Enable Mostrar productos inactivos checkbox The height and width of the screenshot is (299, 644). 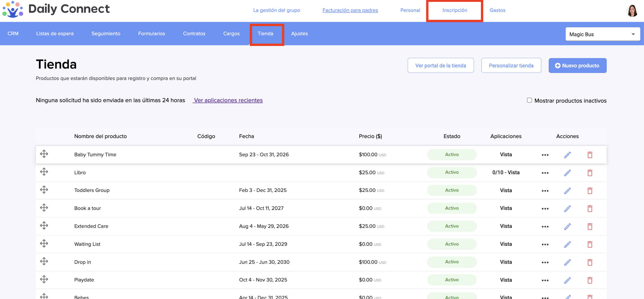coord(529,100)
